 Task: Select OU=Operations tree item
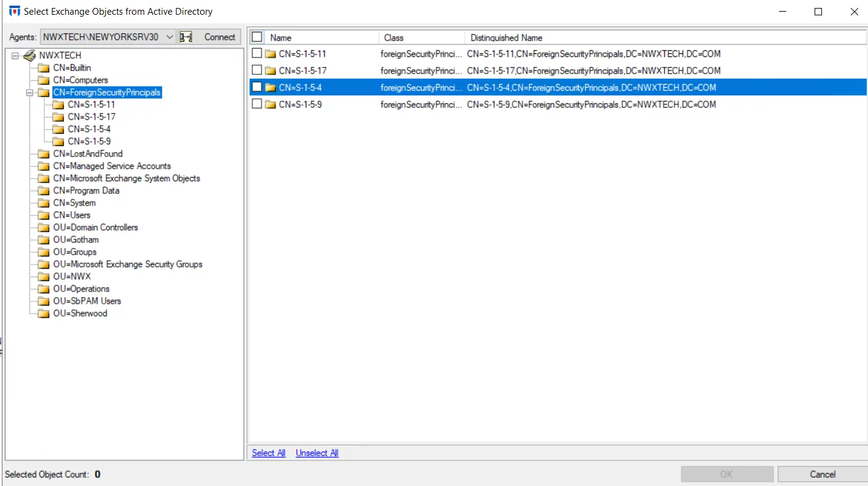(x=81, y=289)
